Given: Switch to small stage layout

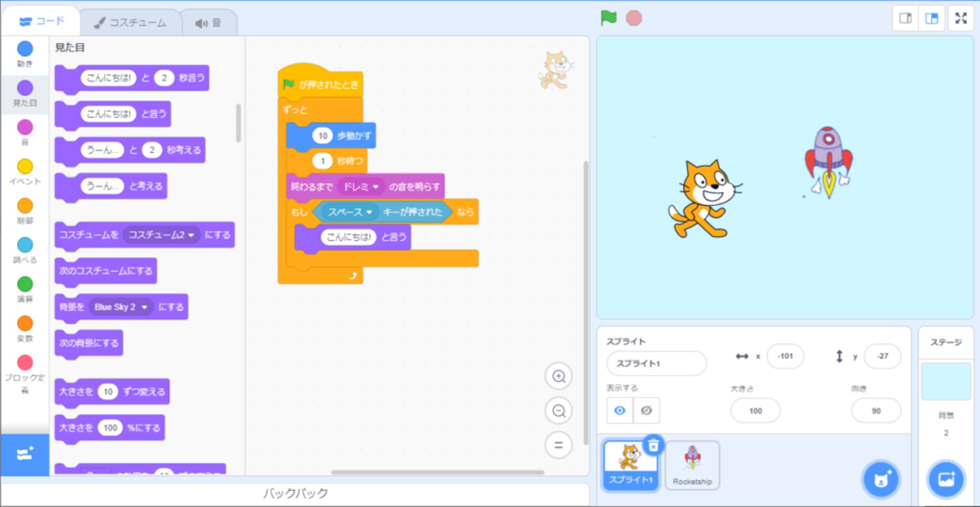Looking at the screenshot, I should pos(905,18).
